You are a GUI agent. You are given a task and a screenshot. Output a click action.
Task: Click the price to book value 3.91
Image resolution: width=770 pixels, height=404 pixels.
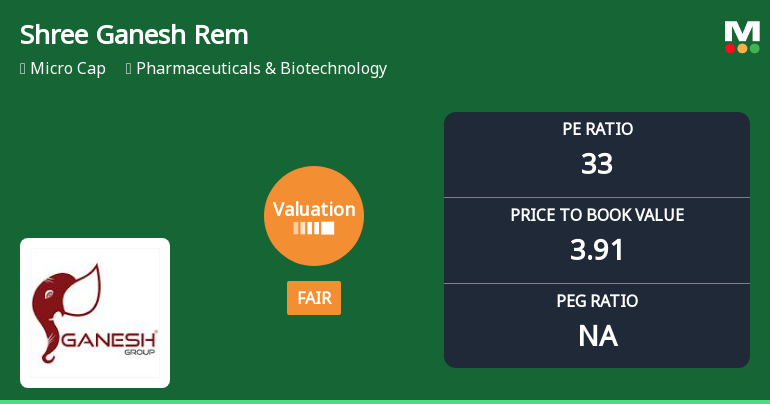pos(597,249)
